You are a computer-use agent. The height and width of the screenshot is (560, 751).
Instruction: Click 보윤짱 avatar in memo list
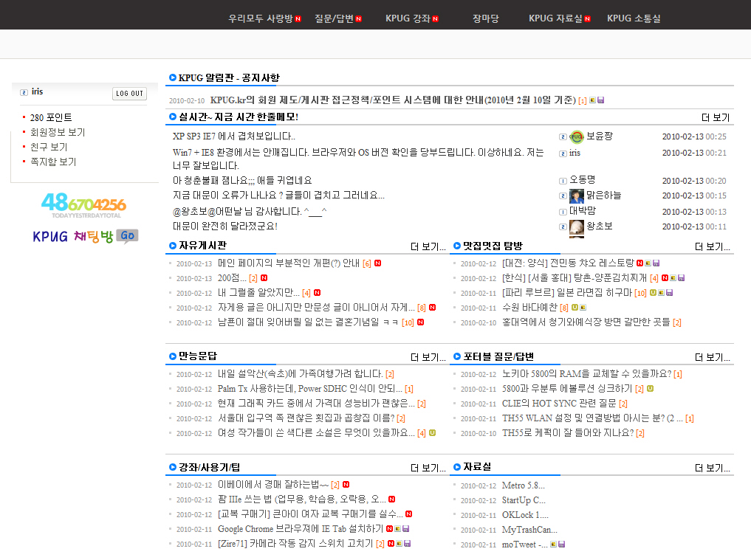pyautogui.click(x=577, y=137)
